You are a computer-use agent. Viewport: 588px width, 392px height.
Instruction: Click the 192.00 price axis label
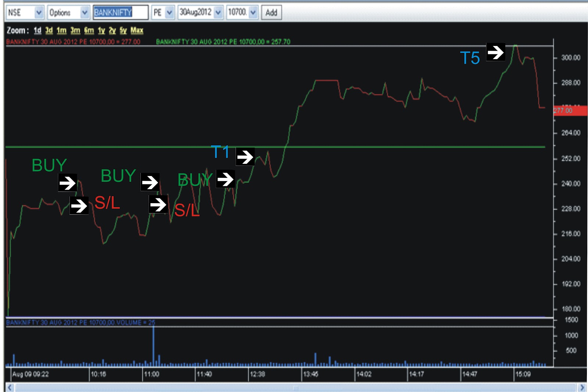[x=571, y=284]
